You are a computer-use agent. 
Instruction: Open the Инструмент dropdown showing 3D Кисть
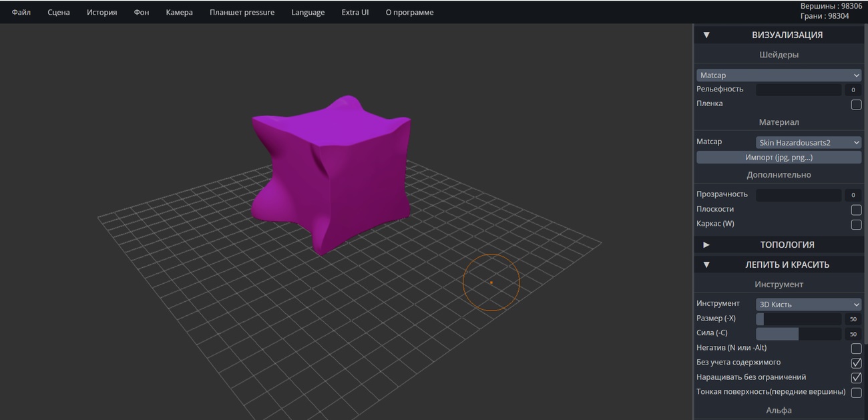[808, 304]
